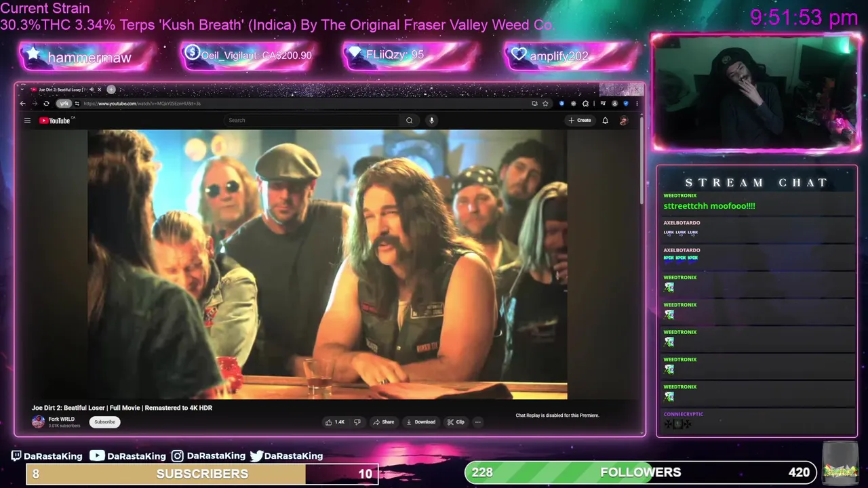This screenshot has width=868, height=488.
Task: Click the site info icon in address bar
Action: click(x=77, y=104)
